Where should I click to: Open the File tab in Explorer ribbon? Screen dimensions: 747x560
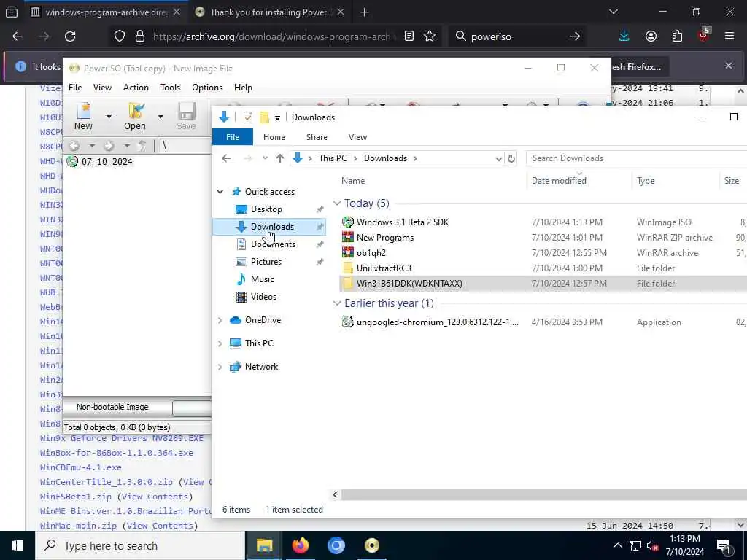233,137
